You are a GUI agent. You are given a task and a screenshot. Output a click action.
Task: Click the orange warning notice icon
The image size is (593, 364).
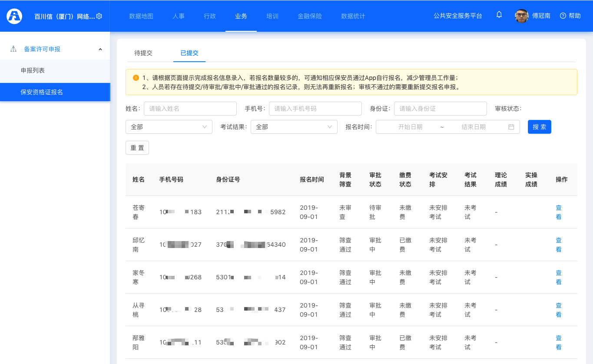point(136,78)
